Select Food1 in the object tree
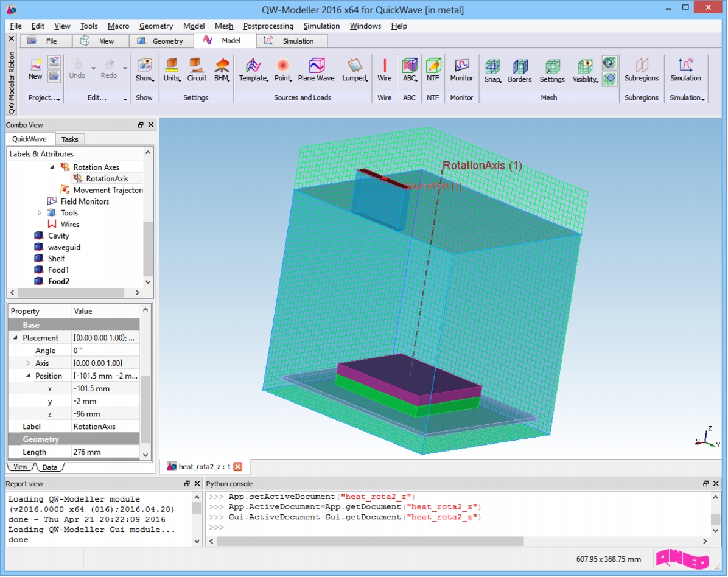Viewport: 728px width, 577px height. click(x=58, y=270)
